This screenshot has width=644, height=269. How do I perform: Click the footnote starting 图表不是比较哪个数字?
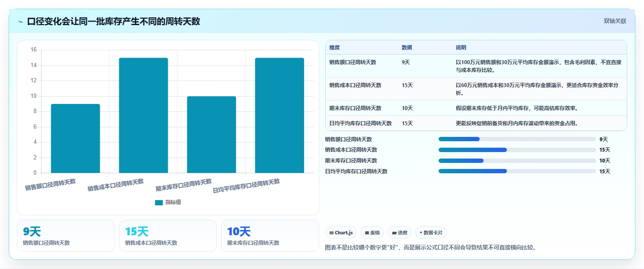(430, 248)
